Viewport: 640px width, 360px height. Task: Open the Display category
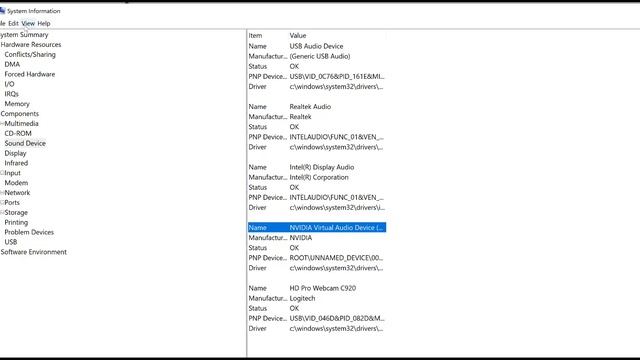click(15, 153)
